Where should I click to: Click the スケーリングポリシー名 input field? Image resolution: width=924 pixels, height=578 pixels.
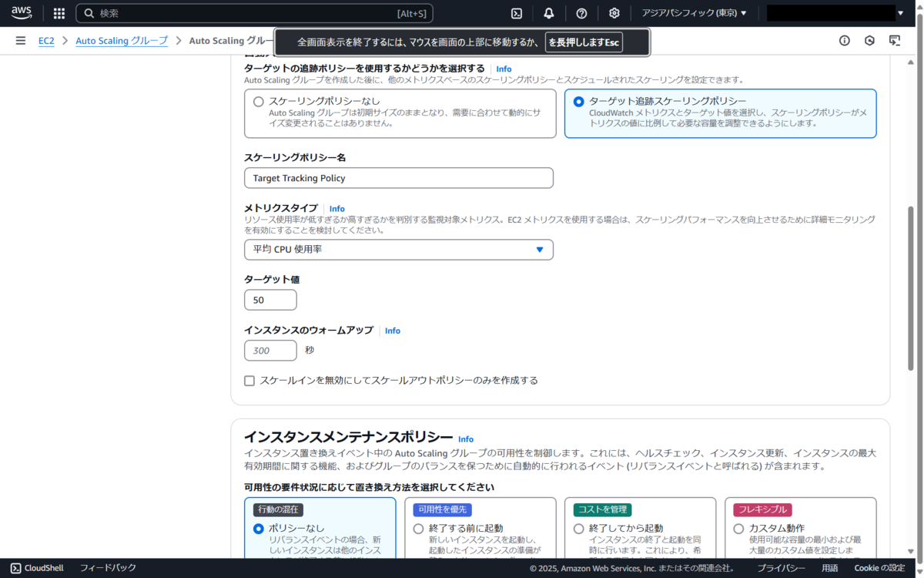(x=399, y=178)
